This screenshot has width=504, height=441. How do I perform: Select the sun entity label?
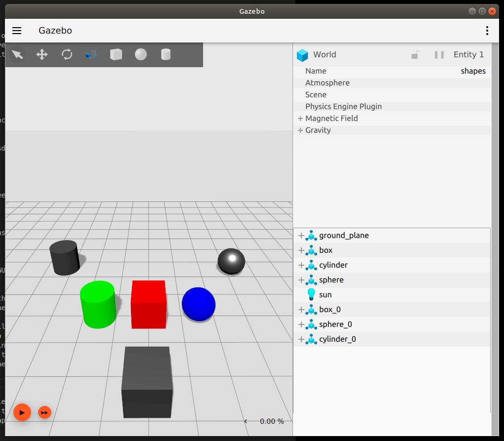coord(325,295)
